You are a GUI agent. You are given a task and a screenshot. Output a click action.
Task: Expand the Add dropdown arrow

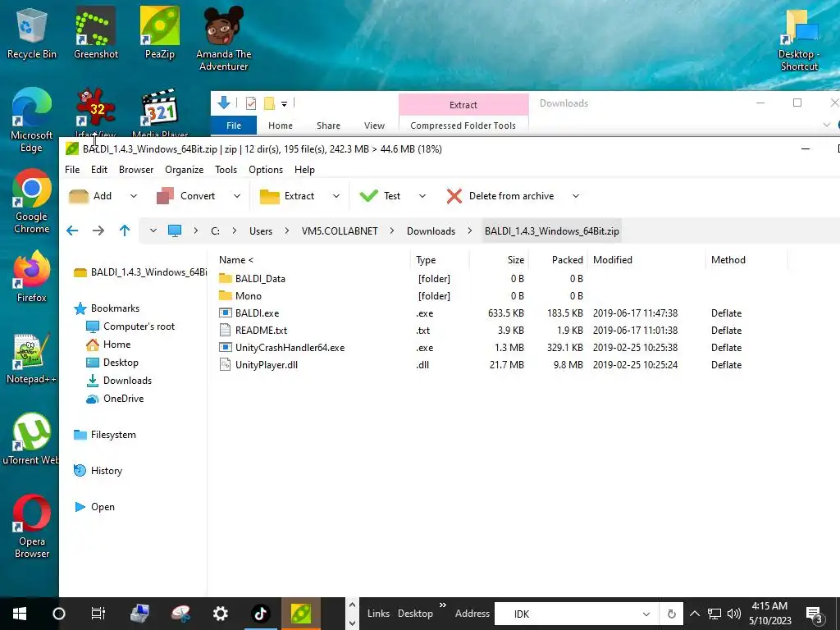click(134, 196)
